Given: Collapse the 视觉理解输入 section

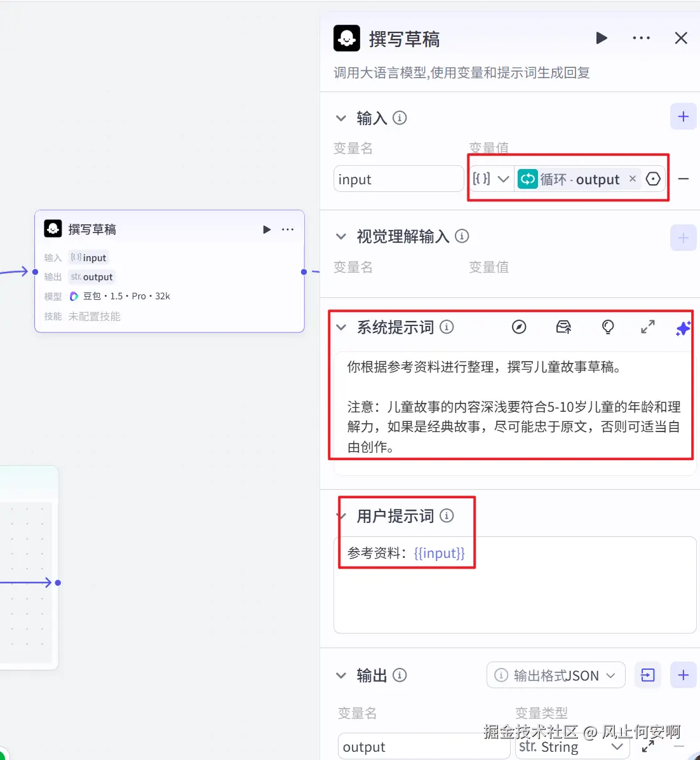Looking at the screenshot, I should click(341, 236).
